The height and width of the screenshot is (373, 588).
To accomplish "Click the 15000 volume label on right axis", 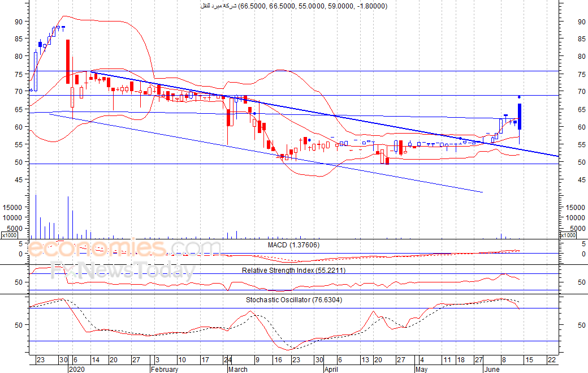I will (575, 208).
